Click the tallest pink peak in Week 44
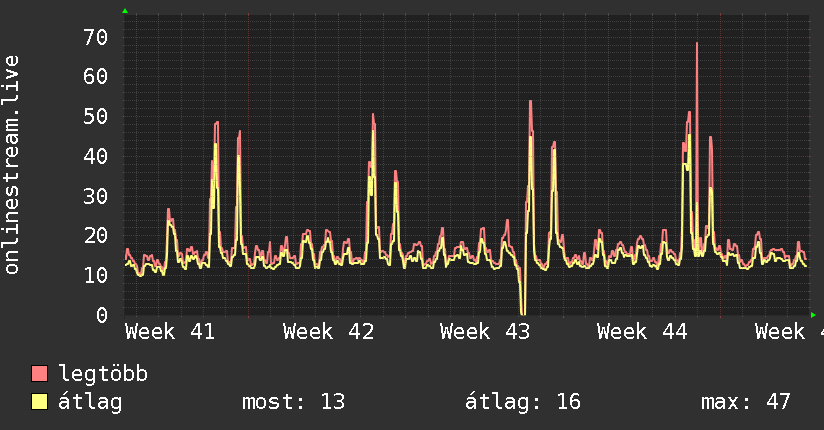The height and width of the screenshot is (430, 824). pos(697,44)
